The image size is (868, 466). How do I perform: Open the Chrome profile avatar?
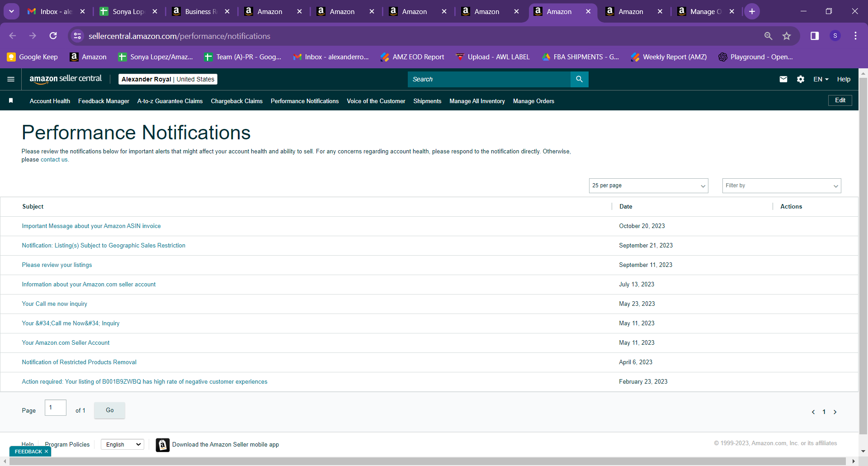click(x=835, y=36)
